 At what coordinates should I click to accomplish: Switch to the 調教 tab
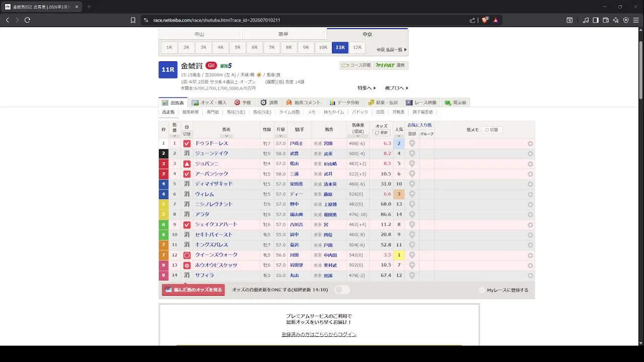269,103
